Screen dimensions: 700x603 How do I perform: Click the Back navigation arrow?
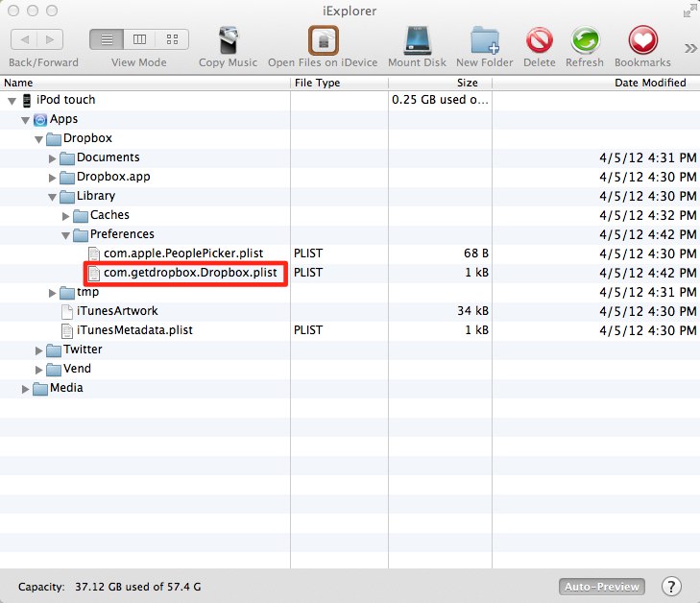[24, 39]
